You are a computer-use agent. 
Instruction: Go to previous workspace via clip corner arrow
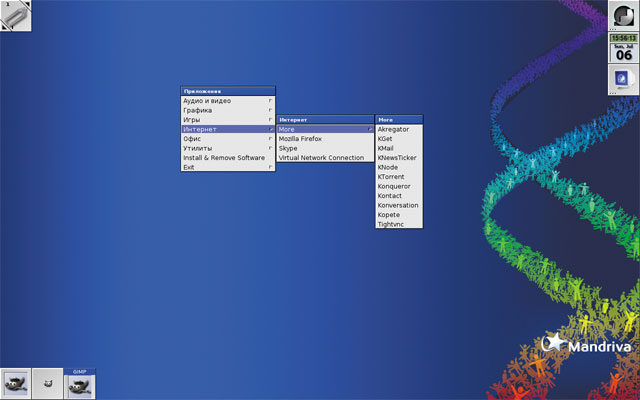point(5,26)
